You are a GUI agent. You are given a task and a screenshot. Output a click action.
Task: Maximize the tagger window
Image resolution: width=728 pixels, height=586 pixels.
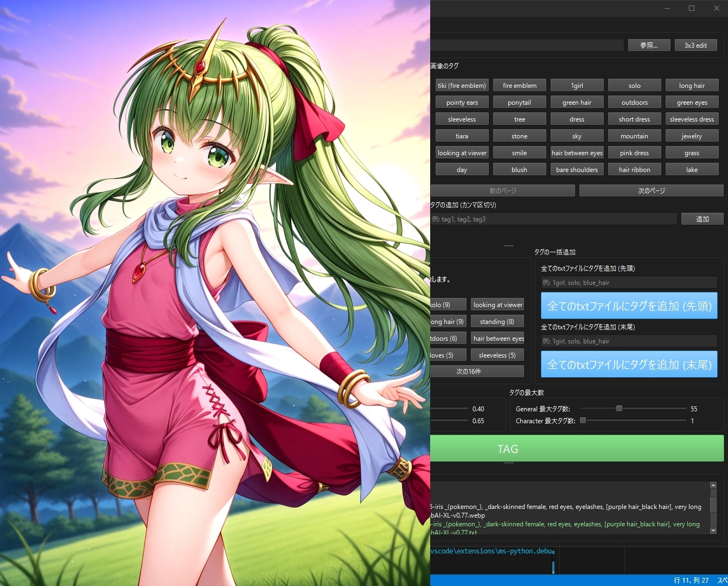pyautogui.click(x=692, y=8)
